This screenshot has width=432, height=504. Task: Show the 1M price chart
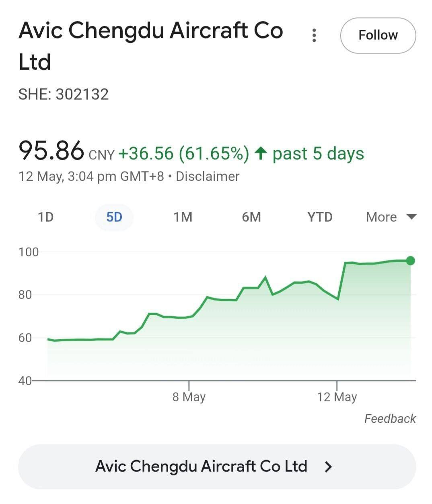point(183,217)
